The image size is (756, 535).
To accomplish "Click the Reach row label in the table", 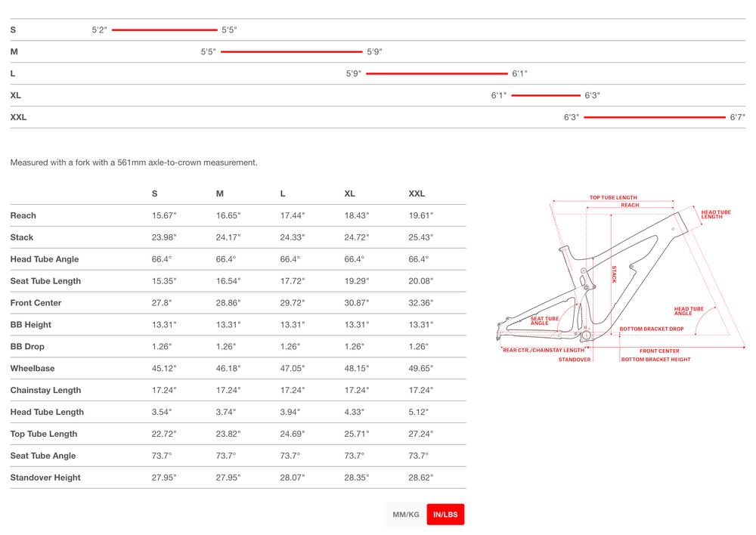I will [x=23, y=215].
